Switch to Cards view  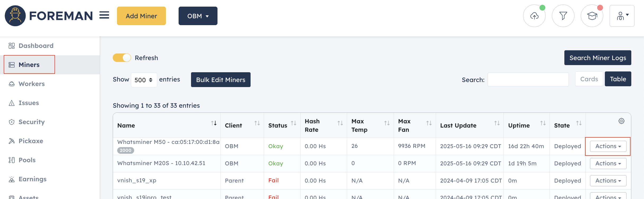589,79
